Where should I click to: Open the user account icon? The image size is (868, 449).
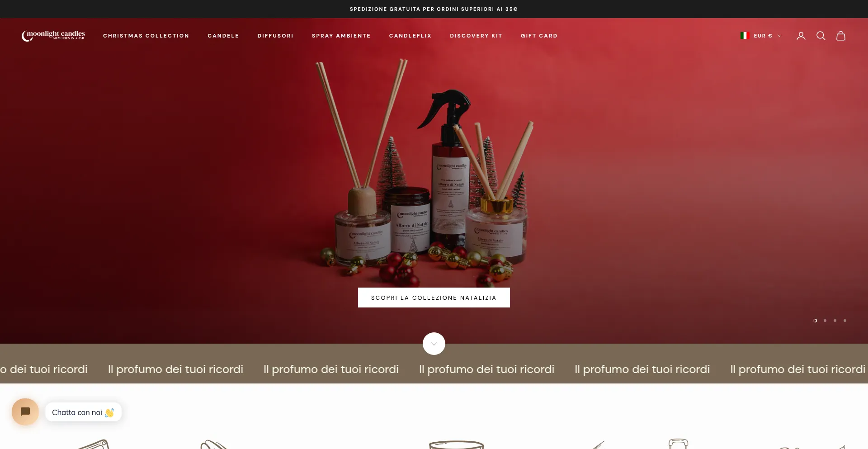[801, 36]
